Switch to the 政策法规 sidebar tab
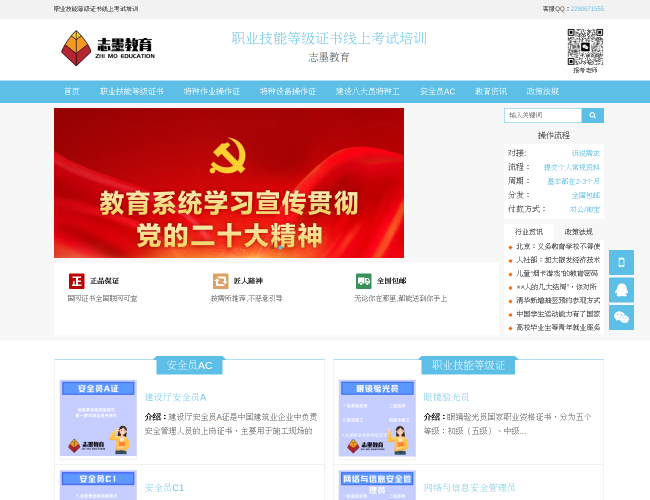This screenshot has height=500, width=650. (579, 232)
